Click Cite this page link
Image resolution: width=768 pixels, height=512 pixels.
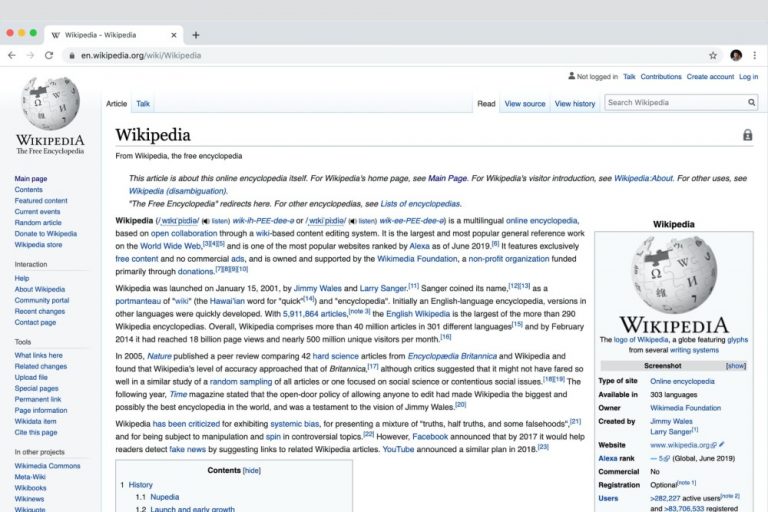point(36,432)
